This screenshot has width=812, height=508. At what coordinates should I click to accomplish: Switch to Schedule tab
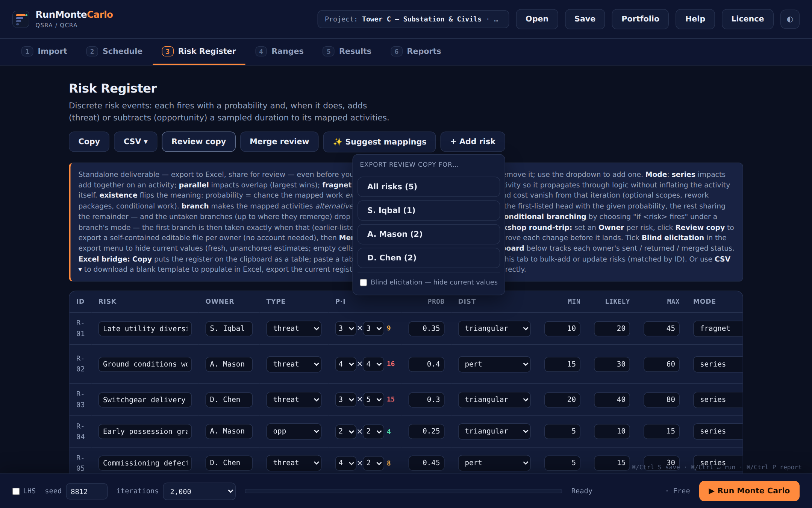click(115, 52)
